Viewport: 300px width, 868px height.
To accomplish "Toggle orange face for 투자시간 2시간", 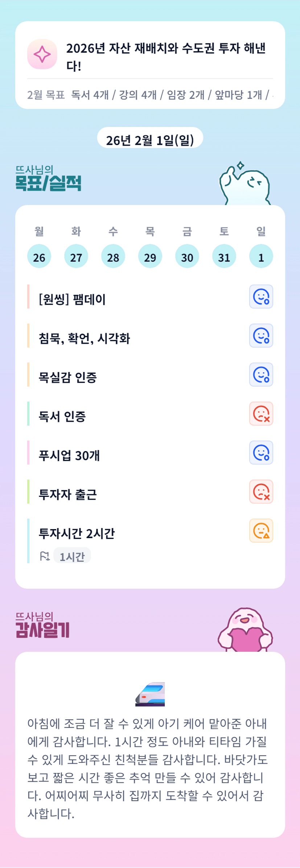I will pyautogui.click(x=261, y=531).
